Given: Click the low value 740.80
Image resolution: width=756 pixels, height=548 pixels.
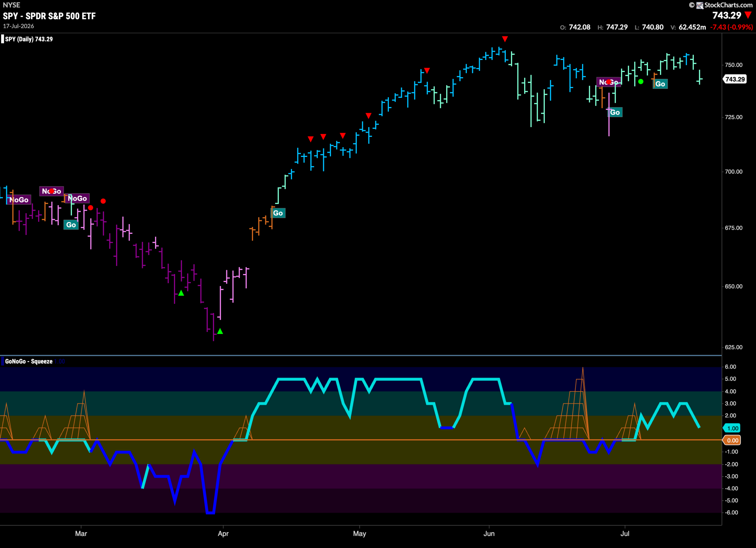Looking at the screenshot, I should 653,27.
